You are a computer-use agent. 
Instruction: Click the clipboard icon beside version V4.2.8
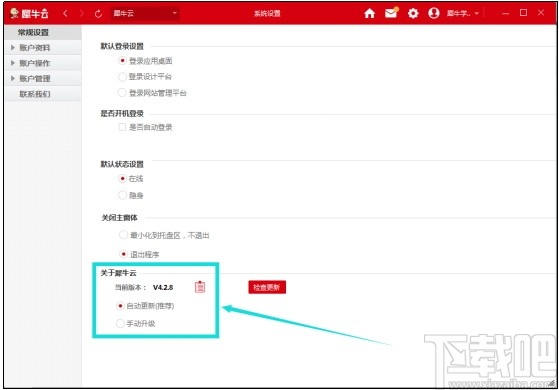tap(200, 287)
